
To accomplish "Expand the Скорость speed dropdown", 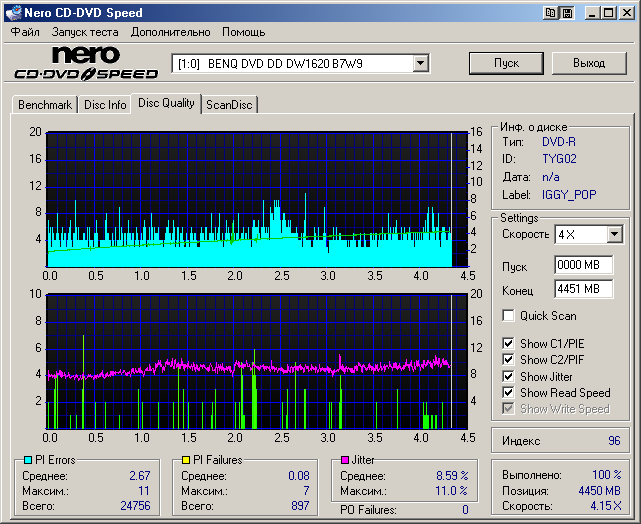I will click(614, 235).
